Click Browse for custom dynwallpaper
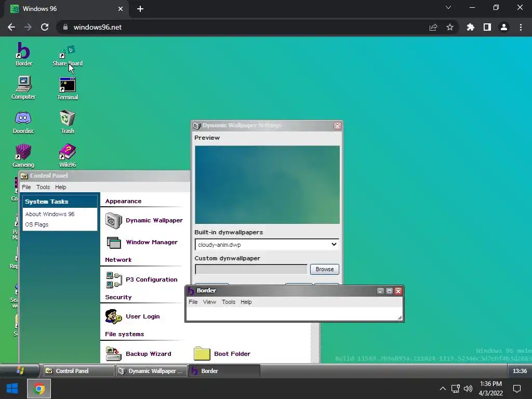Screen dimensions: 532x399 tap(324, 269)
